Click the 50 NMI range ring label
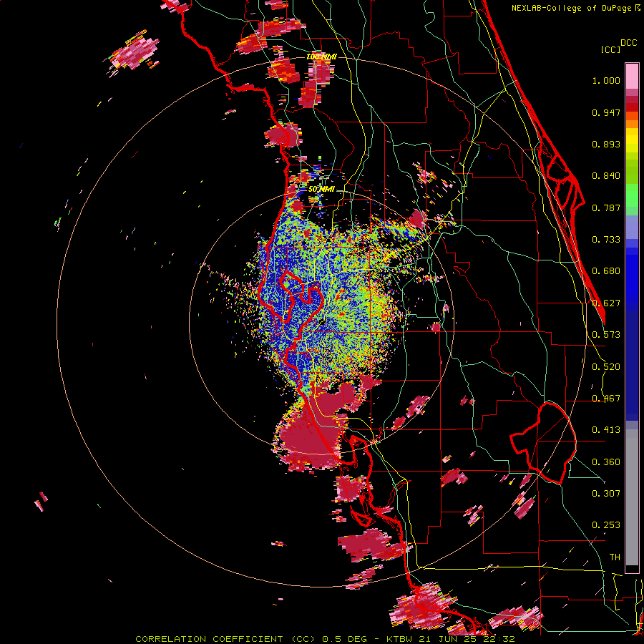 point(321,189)
